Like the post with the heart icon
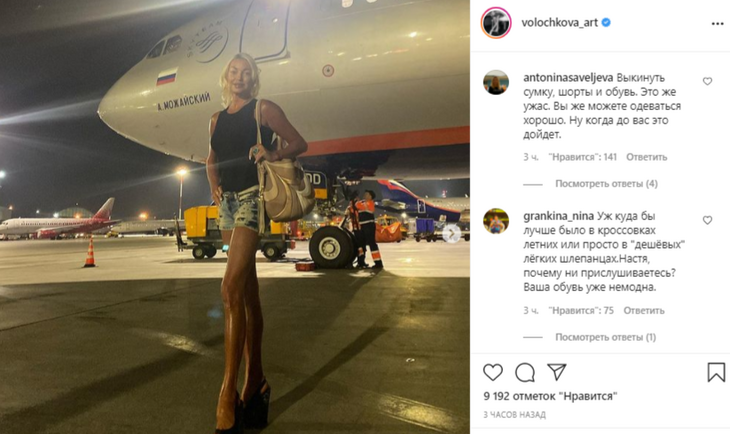Image resolution: width=730 pixels, height=434 pixels. (x=493, y=372)
